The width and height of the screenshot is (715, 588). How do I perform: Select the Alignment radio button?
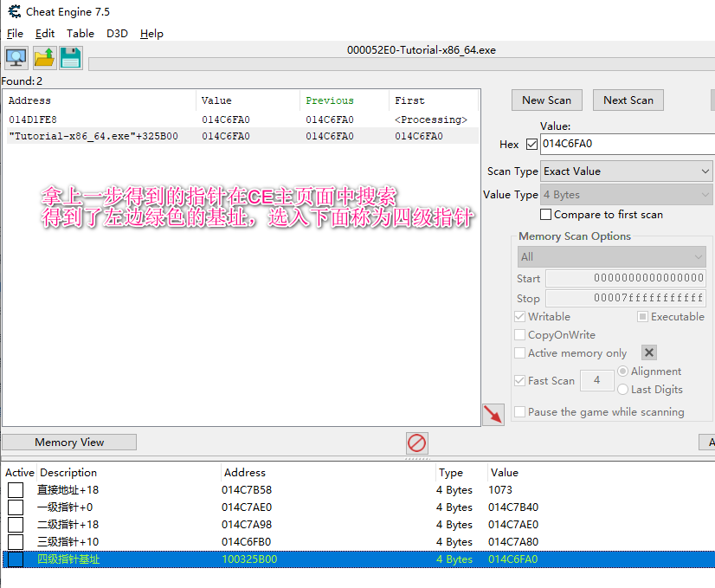(x=623, y=372)
